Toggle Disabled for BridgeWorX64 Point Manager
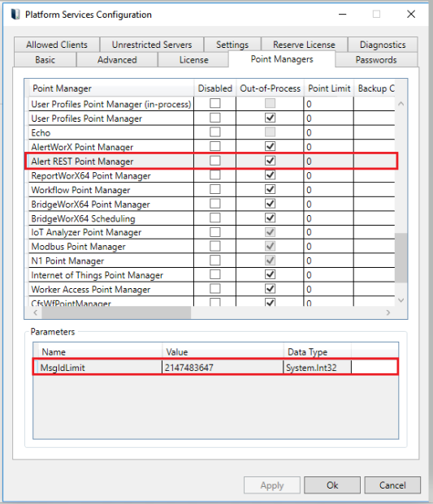 [x=215, y=204]
